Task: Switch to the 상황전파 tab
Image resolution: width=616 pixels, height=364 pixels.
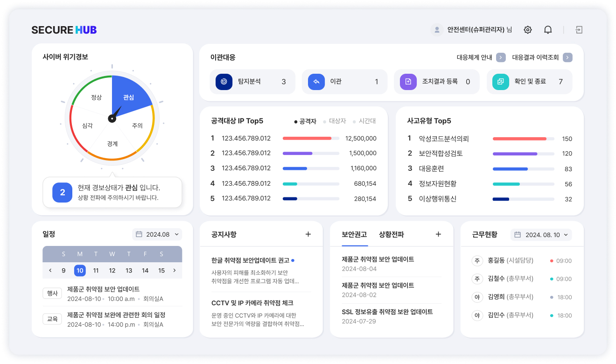Action: (x=392, y=234)
